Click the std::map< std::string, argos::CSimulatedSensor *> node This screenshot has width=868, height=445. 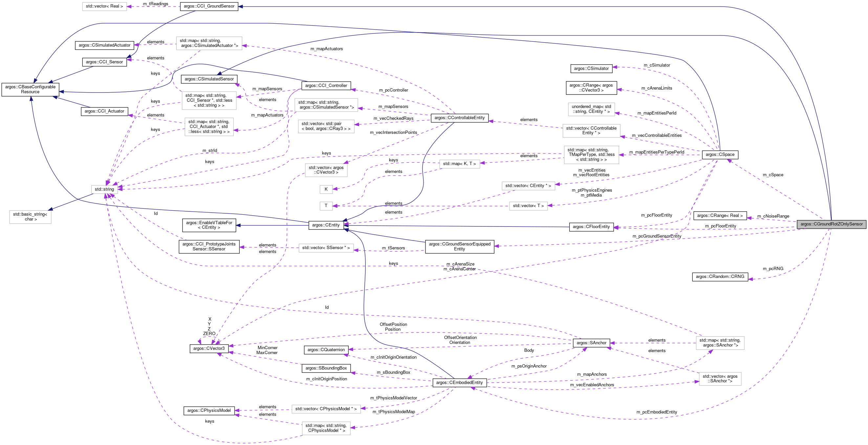coord(326,105)
